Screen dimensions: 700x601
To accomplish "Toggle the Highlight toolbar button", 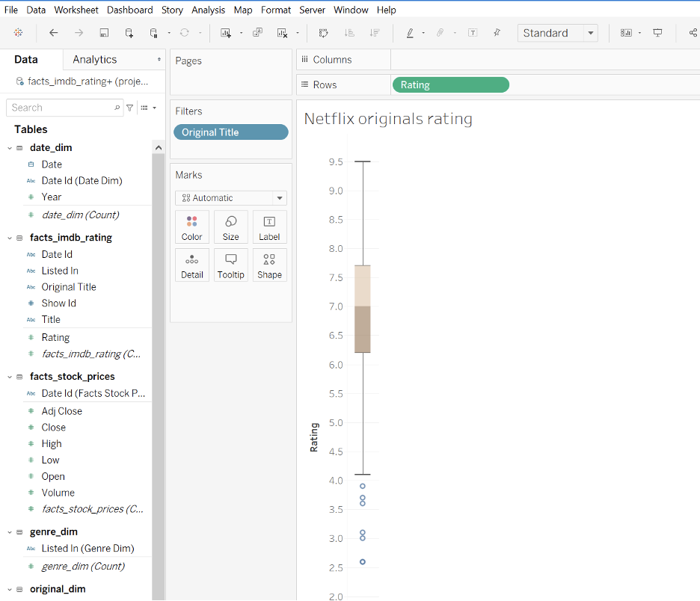I will [410, 33].
